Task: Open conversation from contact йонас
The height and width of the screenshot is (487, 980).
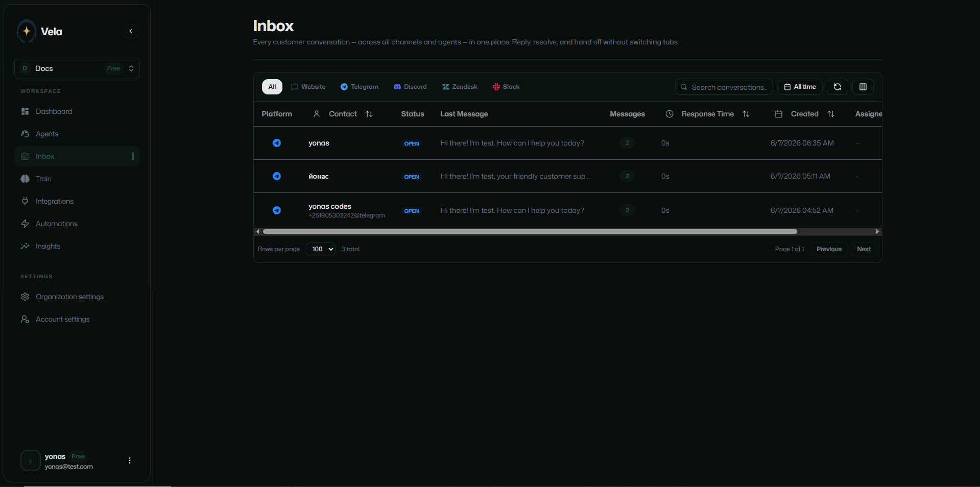Action: click(x=319, y=176)
